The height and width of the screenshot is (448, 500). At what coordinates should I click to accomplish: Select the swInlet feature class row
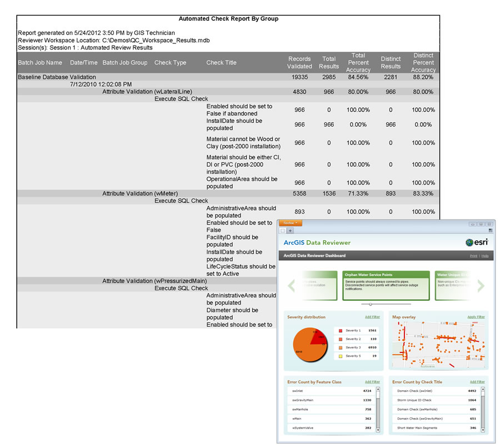pyautogui.click(x=331, y=391)
